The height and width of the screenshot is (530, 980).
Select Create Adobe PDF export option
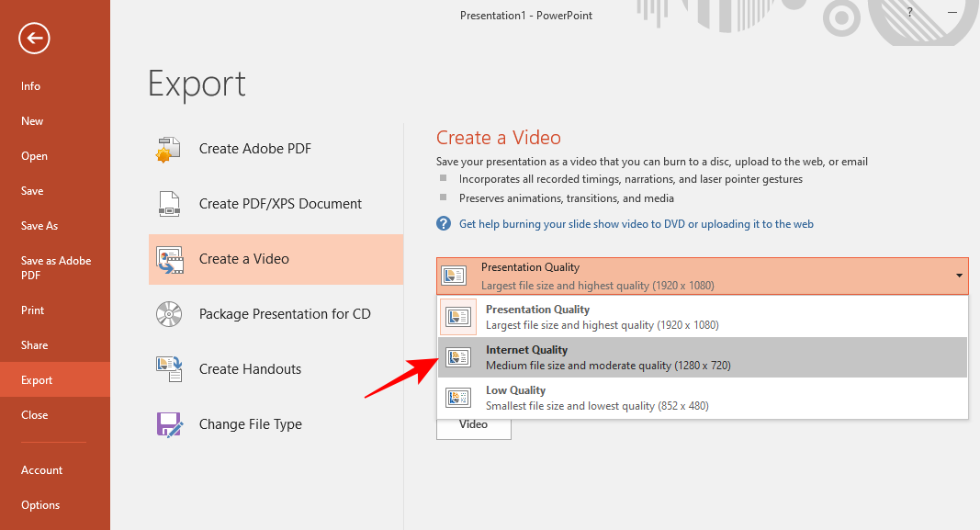point(276,149)
